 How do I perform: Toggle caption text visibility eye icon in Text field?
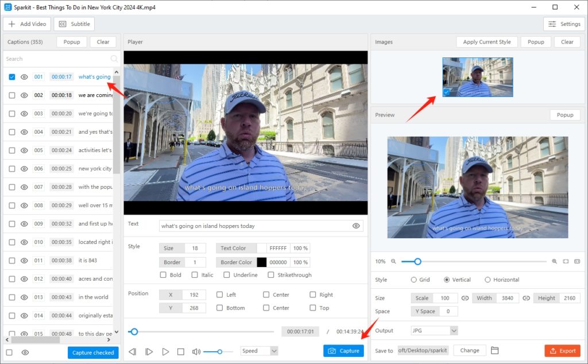[356, 226]
